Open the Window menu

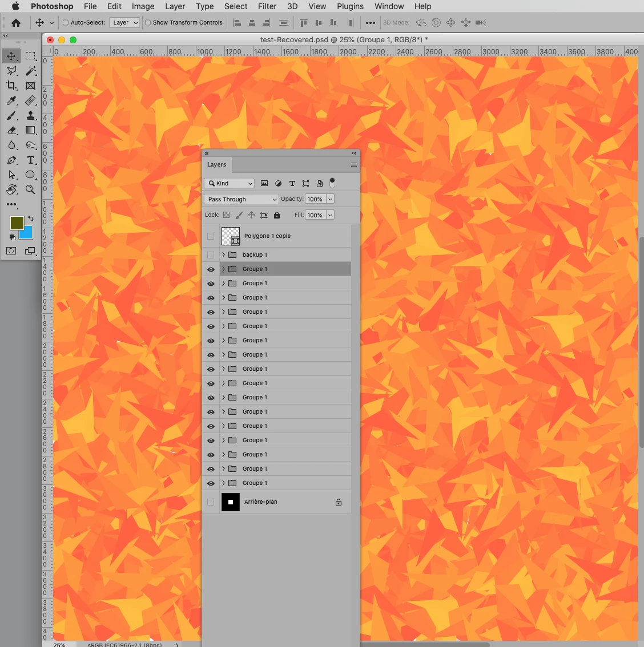389,6
